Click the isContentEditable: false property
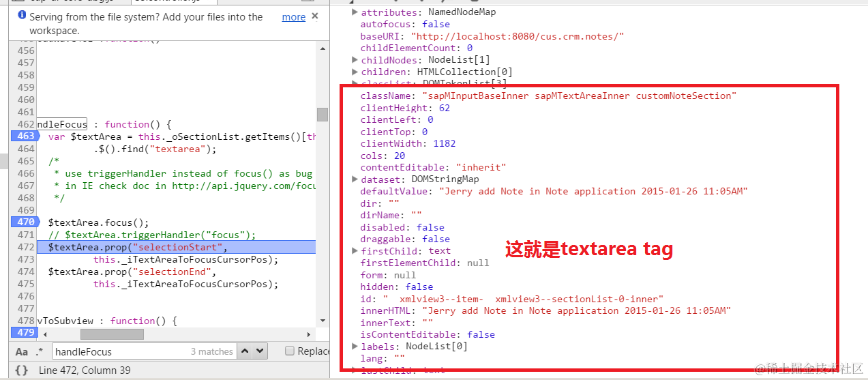This screenshot has height=380, width=868. click(x=428, y=335)
